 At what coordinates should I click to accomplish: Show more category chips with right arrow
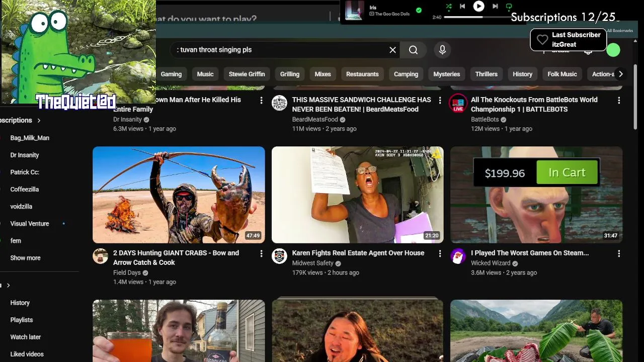tap(621, 74)
